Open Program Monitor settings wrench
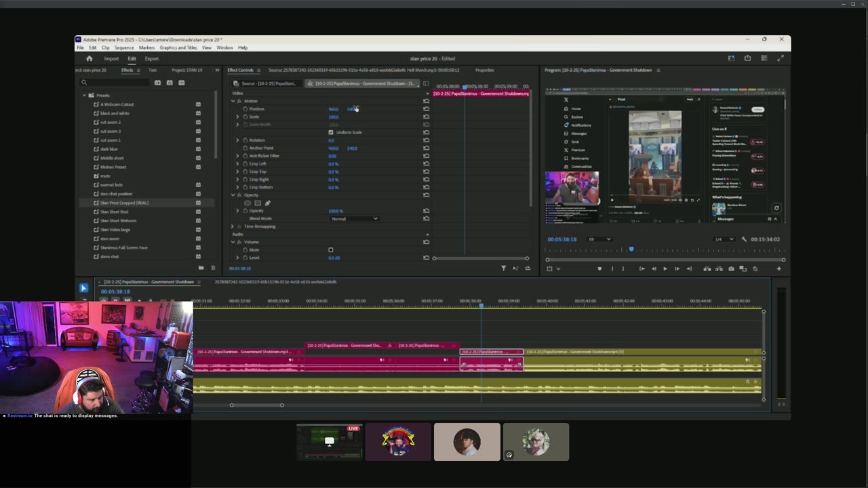This screenshot has height=488, width=868. coord(744,239)
